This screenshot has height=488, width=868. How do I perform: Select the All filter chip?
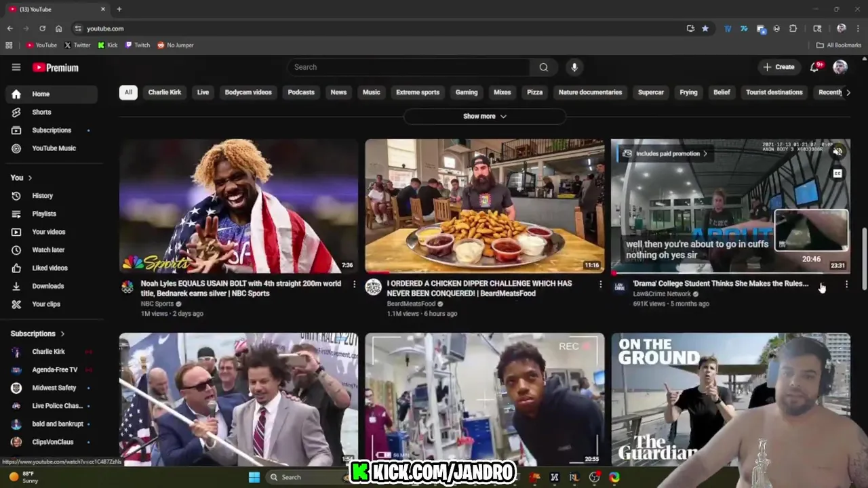click(128, 92)
